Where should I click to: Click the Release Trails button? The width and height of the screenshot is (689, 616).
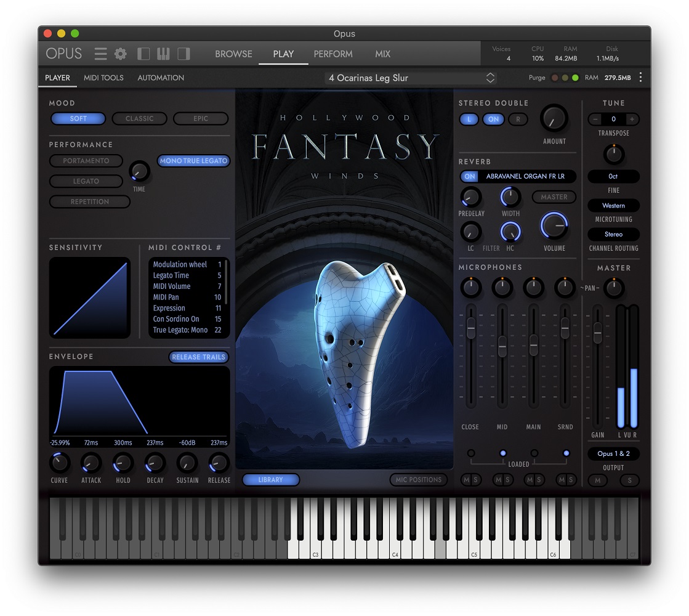click(x=199, y=357)
